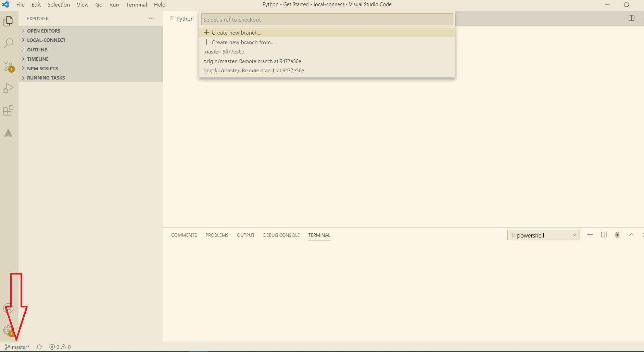Expand the LOCAL-CONNECT folder section
Viewport: 644px width, 352px height.
90,40
